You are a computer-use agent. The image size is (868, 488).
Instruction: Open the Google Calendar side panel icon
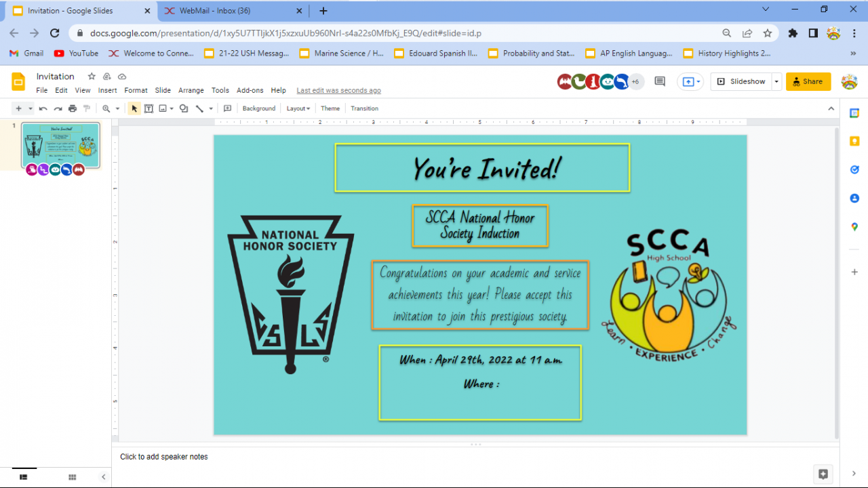854,113
